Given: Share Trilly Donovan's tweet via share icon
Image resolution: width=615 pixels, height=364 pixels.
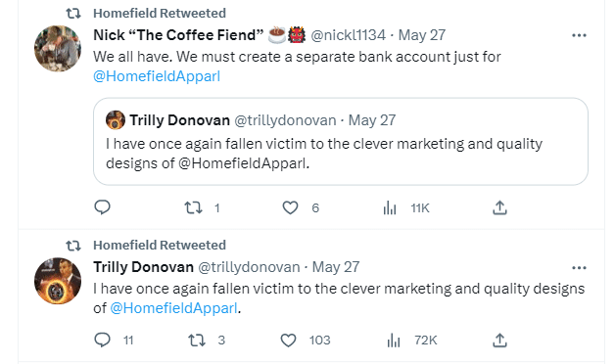Looking at the screenshot, I should (499, 341).
